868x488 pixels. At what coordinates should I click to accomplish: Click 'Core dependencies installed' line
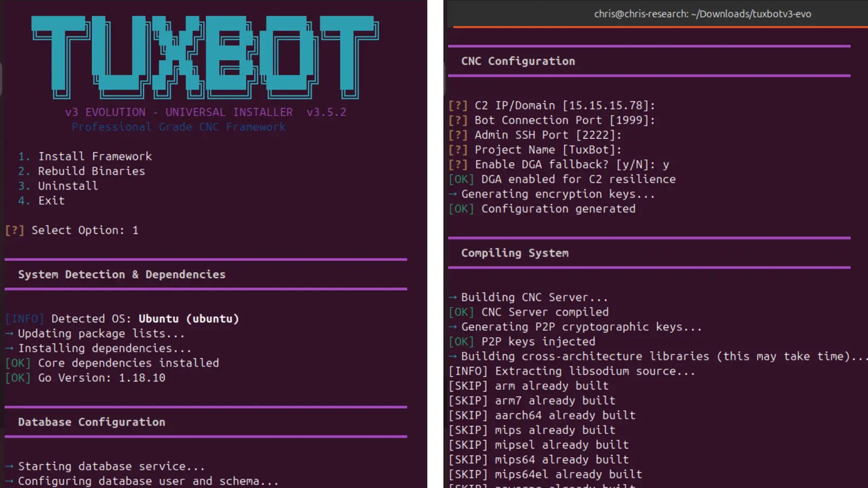tap(112, 363)
